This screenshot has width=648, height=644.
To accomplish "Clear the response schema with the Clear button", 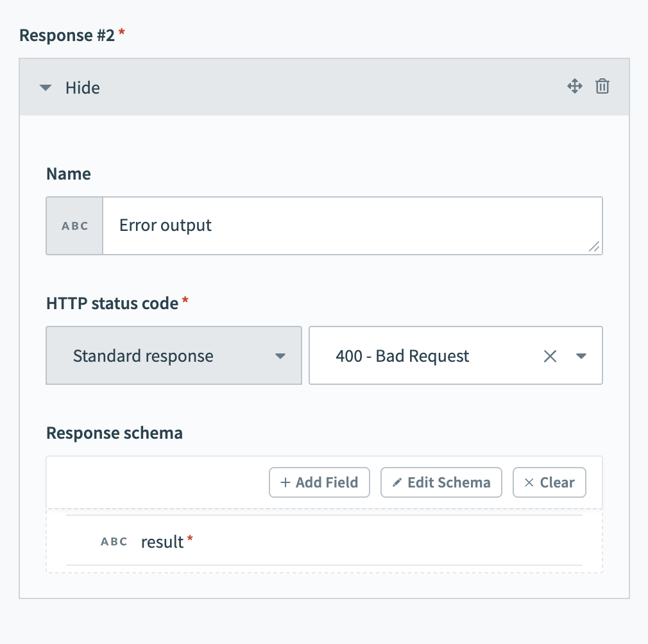I will (x=549, y=482).
